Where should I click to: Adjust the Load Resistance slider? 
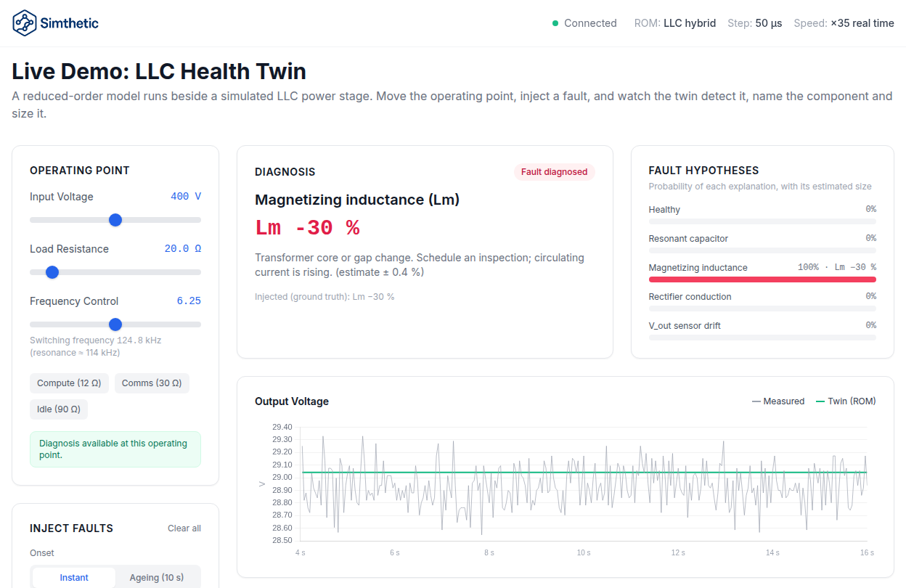(x=115, y=272)
